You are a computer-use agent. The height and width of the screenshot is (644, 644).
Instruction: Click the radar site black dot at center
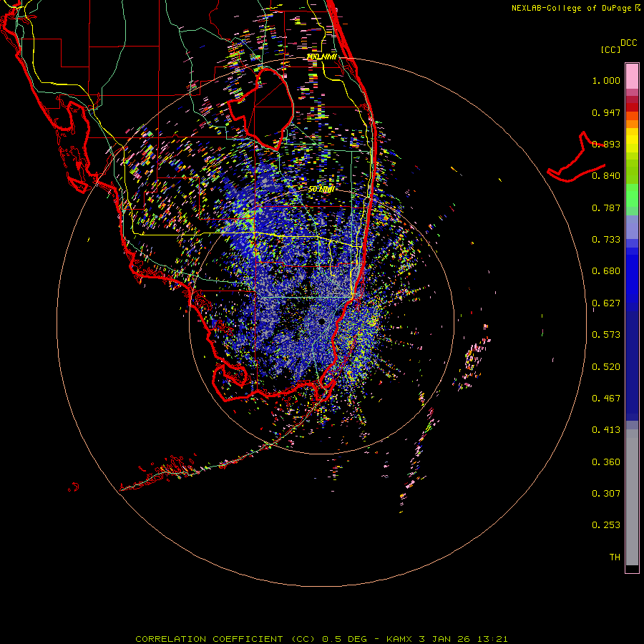(x=322, y=321)
